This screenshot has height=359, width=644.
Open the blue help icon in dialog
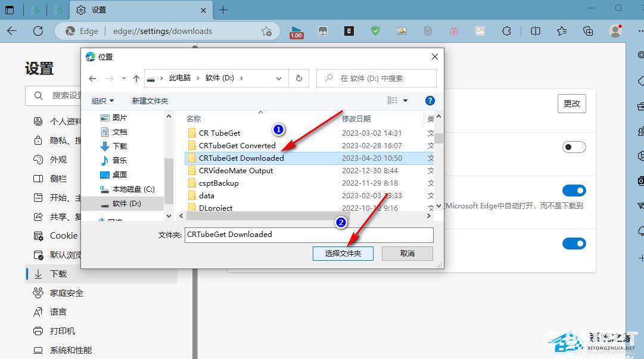pos(430,101)
